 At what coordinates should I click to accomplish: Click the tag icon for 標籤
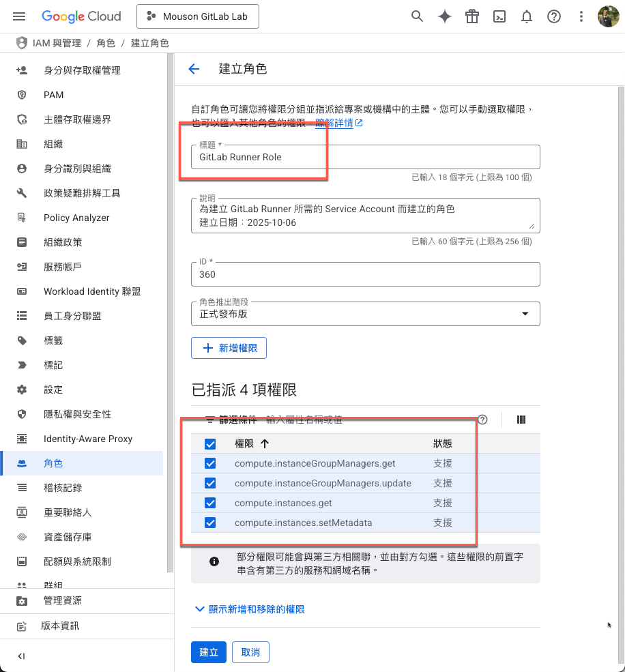(21, 340)
